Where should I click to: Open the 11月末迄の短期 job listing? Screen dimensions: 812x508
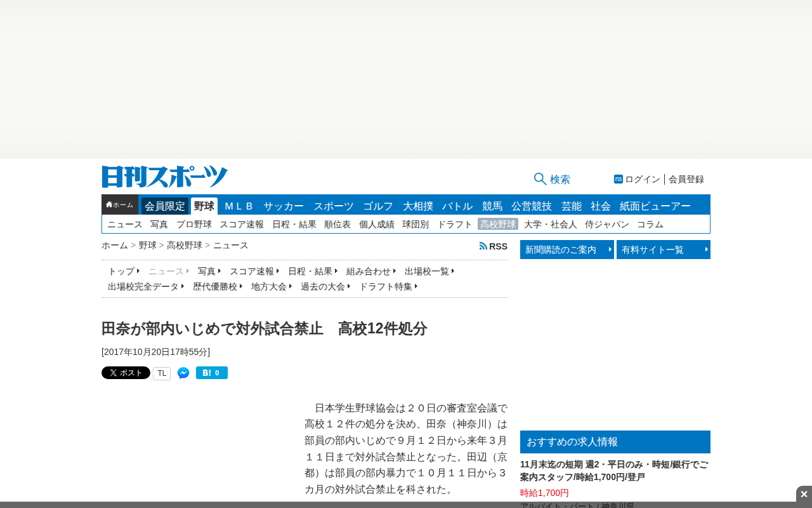(614, 471)
